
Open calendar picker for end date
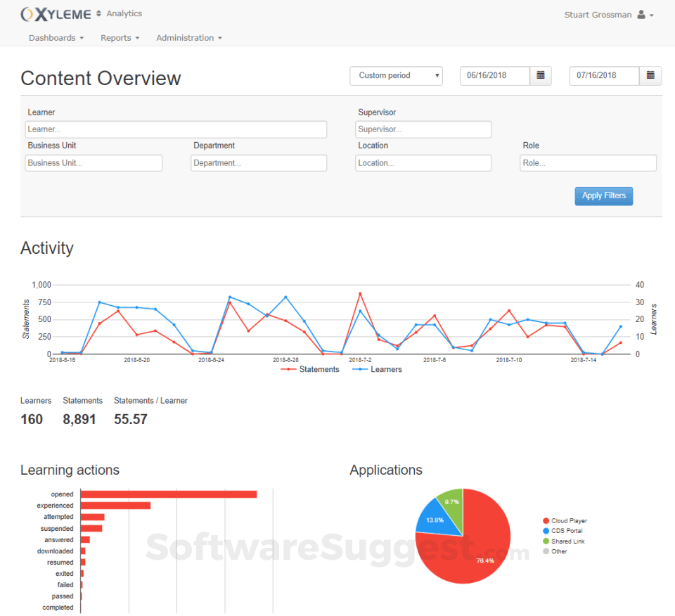[x=650, y=76]
